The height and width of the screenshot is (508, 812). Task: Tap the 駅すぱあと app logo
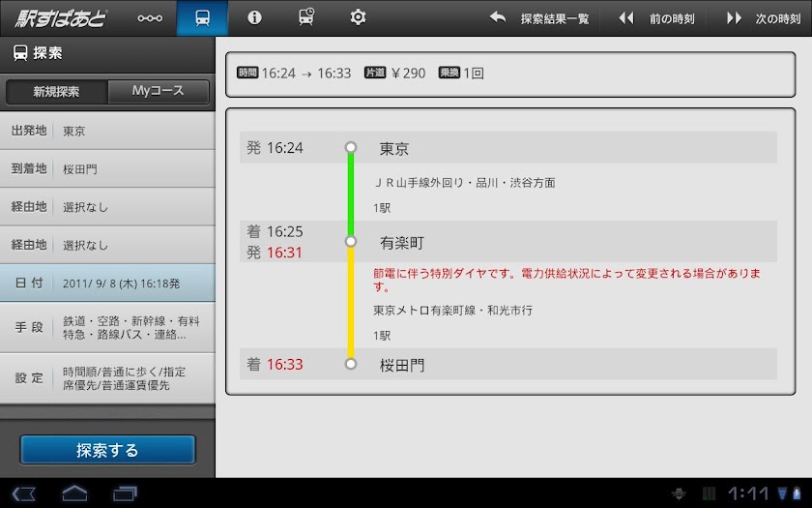click(61, 18)
